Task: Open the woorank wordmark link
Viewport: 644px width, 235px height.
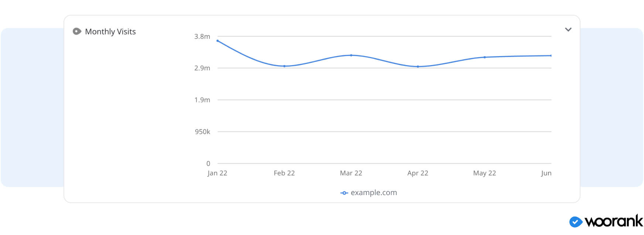Action: click(614, 221)
